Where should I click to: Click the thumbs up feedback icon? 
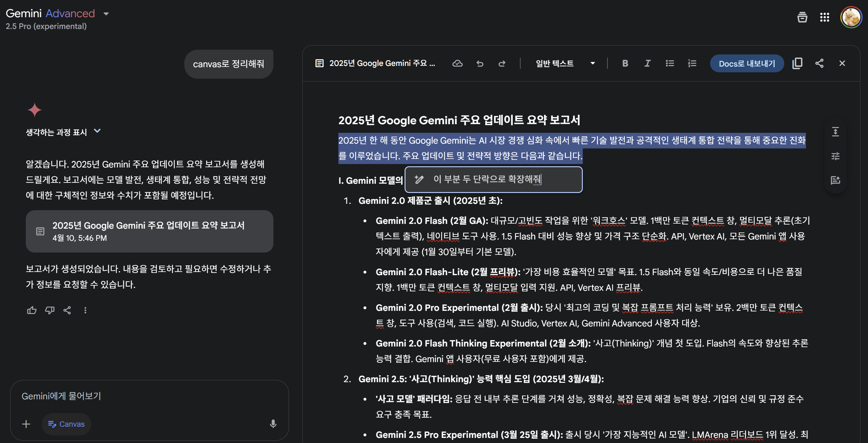tap(32, 310)
